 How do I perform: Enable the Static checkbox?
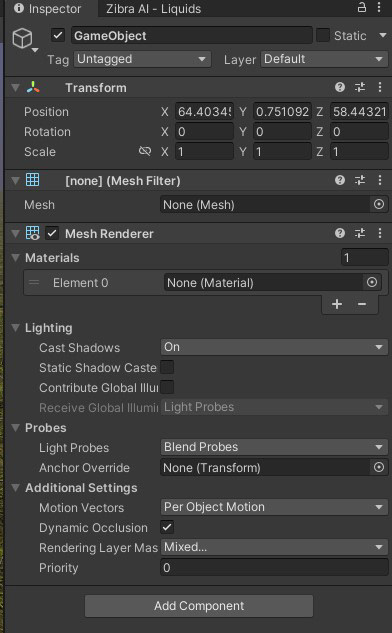coord(323,36)
